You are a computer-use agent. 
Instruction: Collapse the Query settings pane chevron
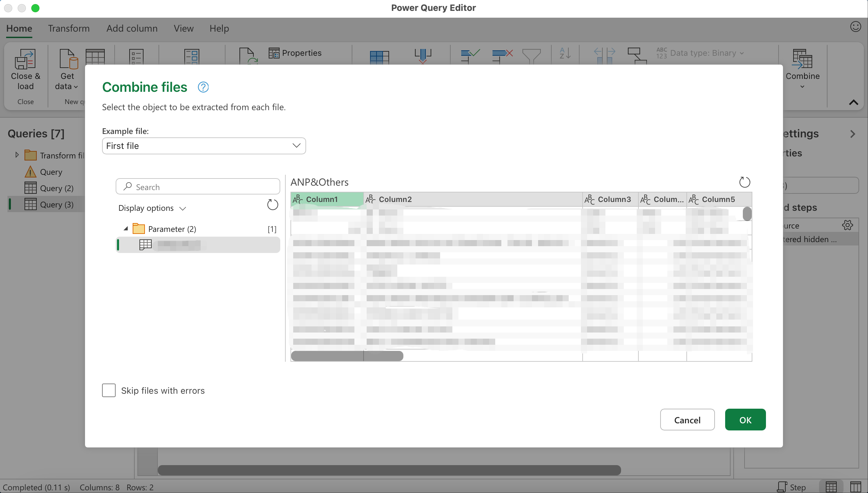(x=853, y=134)
